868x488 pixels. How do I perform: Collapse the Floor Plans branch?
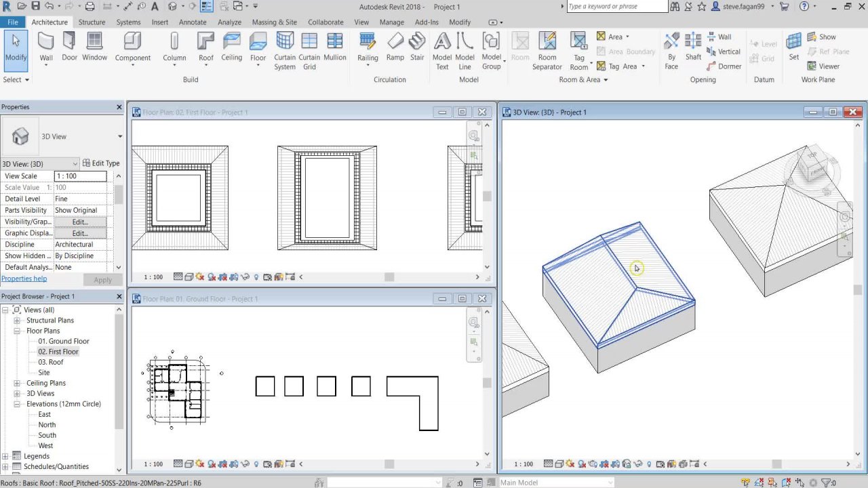[18, 331]
